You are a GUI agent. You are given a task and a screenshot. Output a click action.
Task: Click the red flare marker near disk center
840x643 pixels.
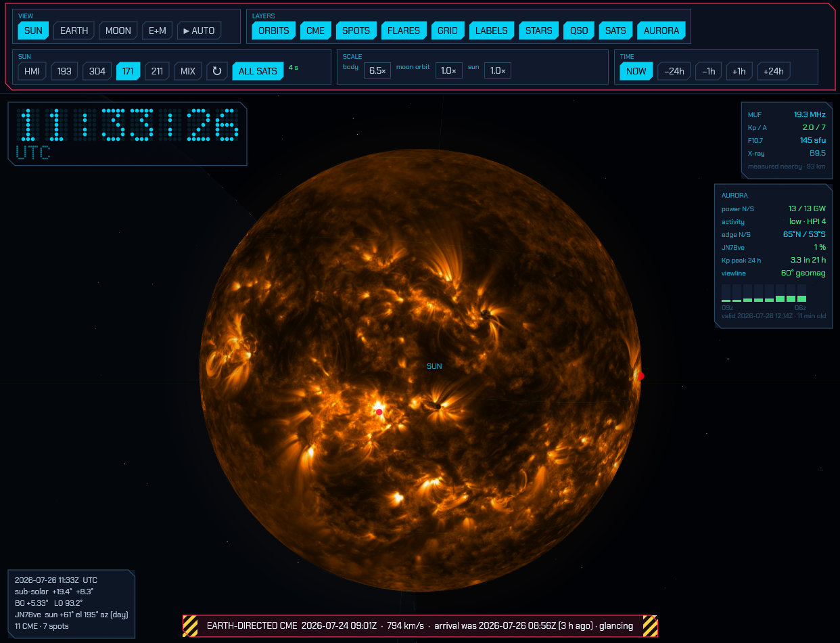(x=379, y=412)
